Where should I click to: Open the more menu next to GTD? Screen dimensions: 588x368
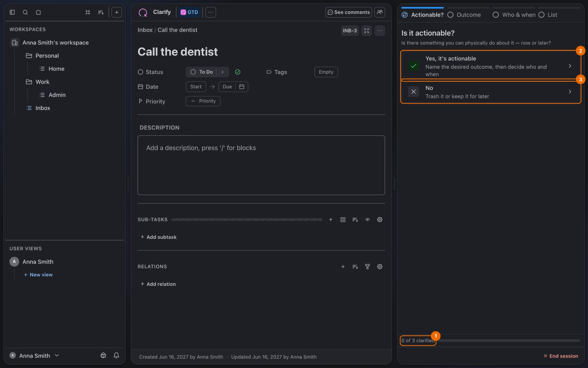211,12
